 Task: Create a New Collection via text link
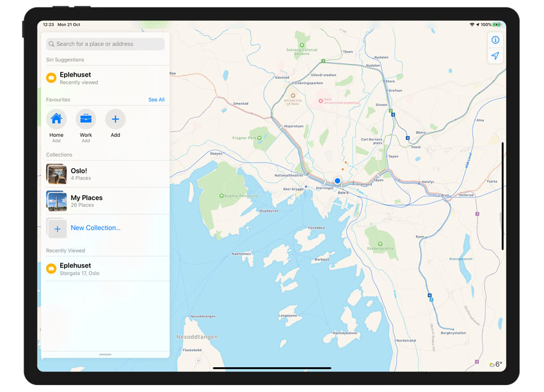pos(95,228)
